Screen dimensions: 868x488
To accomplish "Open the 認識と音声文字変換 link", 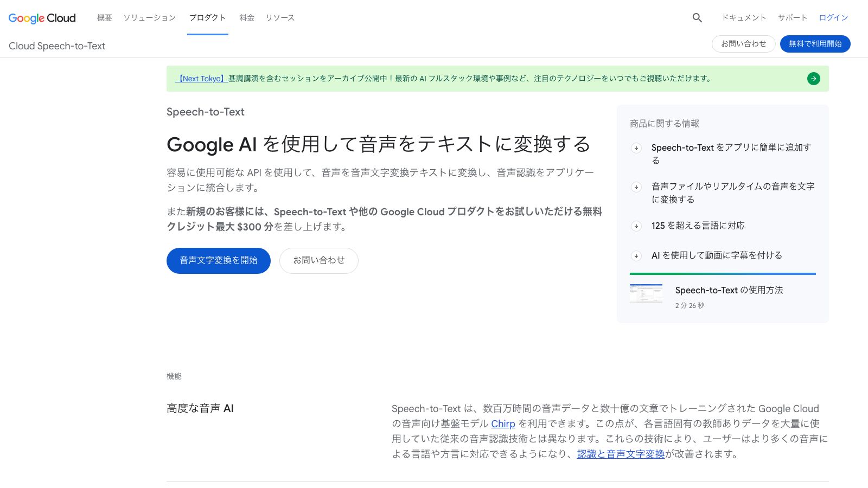I will 621,454.
